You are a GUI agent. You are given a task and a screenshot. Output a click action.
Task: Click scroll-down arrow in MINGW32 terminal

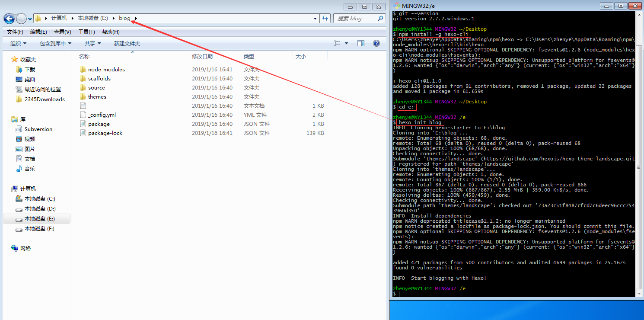tap(639, 294)
